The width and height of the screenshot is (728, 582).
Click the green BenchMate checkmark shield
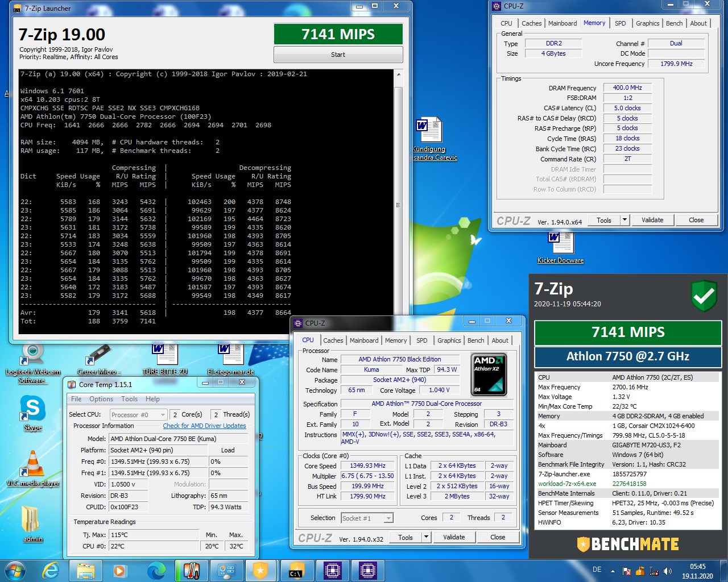click(x=704, y=296)
